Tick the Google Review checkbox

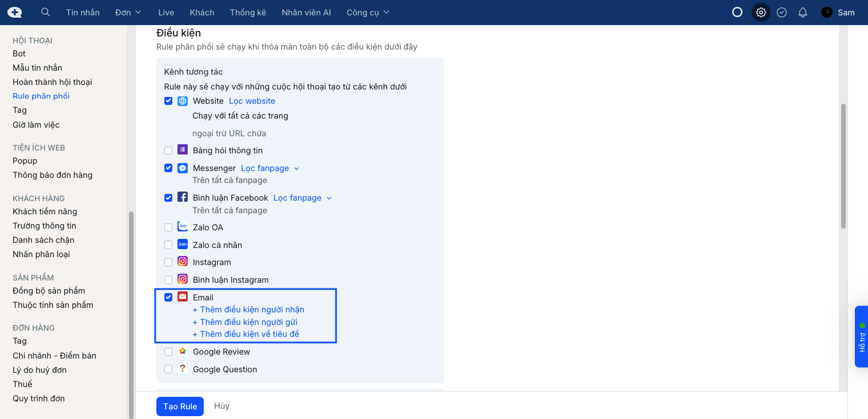click(168, 352)
